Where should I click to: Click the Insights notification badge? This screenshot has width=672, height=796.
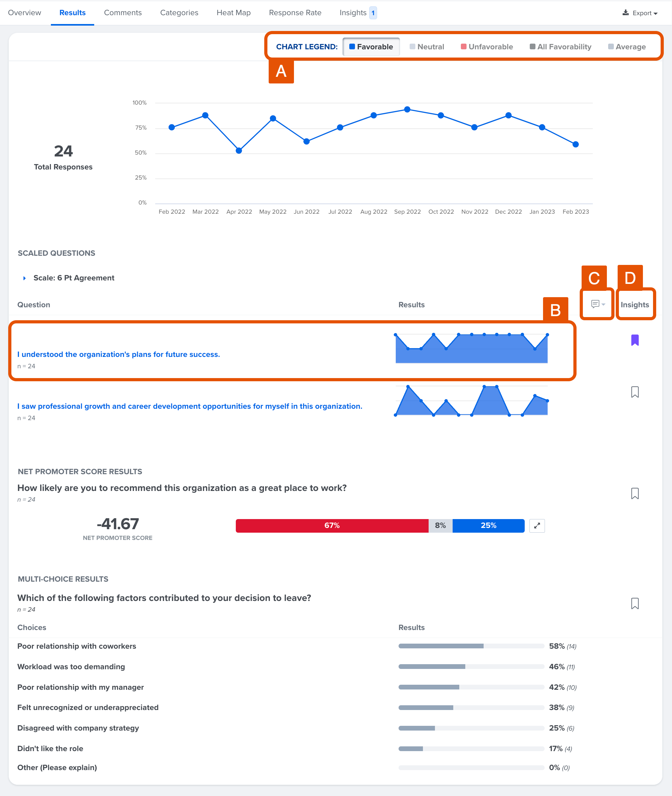point(373,13)
